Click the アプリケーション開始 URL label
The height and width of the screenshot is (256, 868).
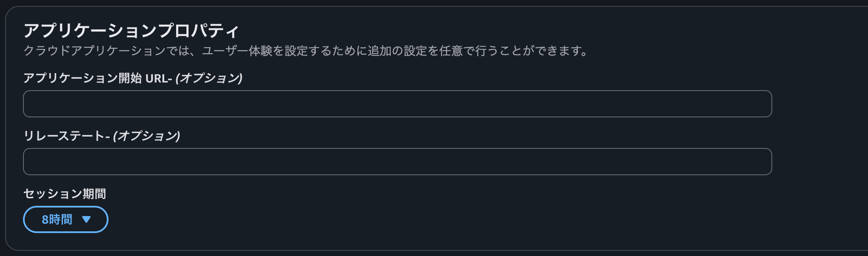98,77
